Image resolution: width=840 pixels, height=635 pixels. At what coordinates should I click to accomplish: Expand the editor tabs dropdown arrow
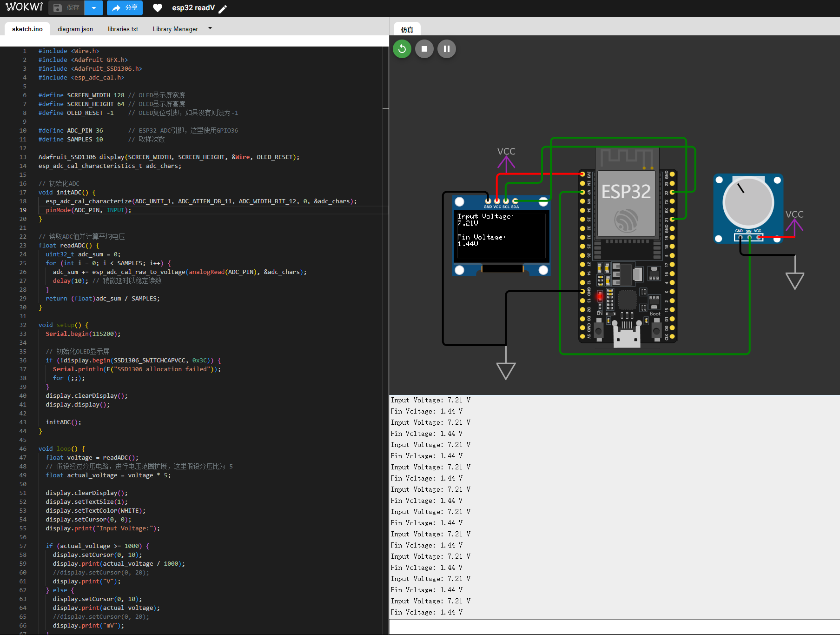(x=210, y=28)
